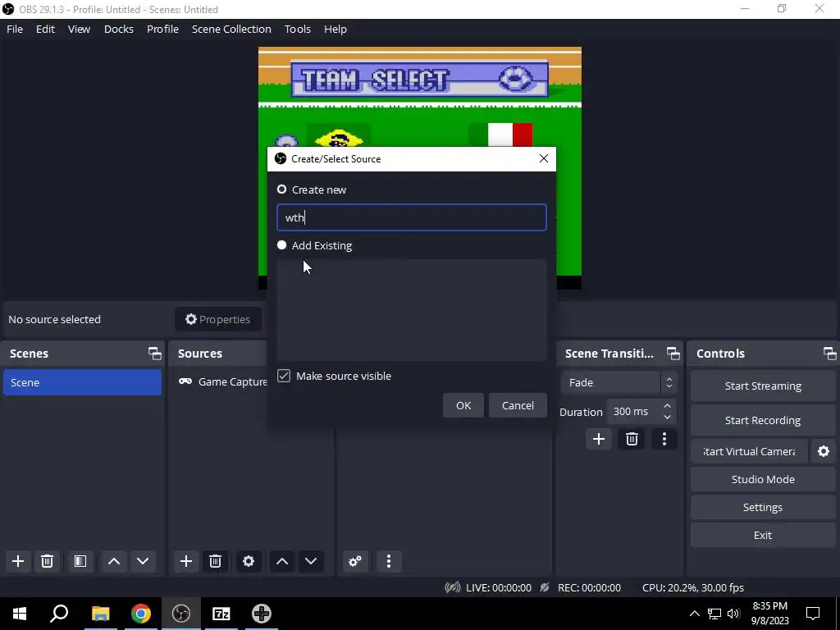Remove transition using trash icon
Viewport: 840px width, 630px height.
(632, 440)
